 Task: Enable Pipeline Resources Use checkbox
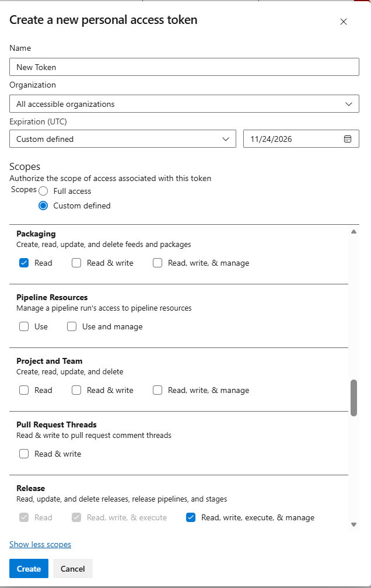[24, 326]
